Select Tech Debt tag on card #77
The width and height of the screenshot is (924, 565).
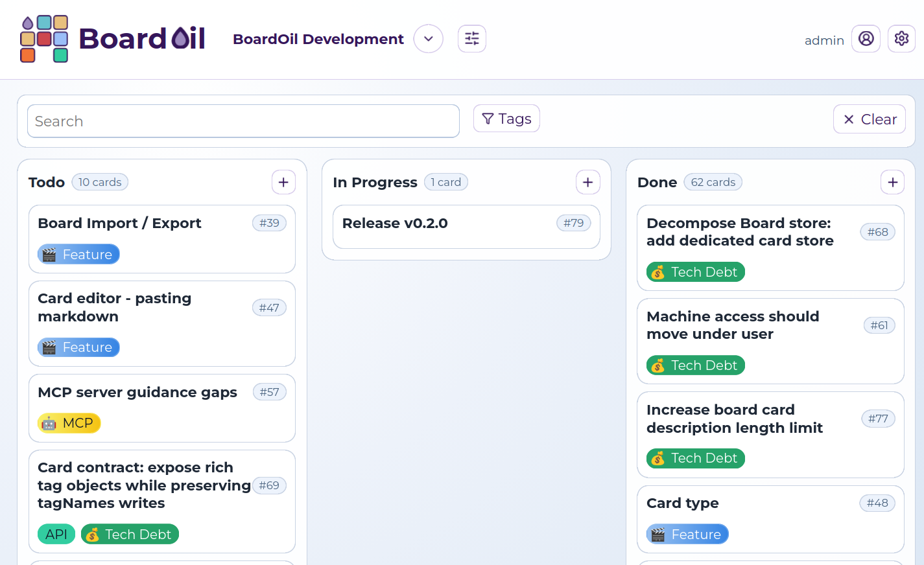click(x=695, y=458)
